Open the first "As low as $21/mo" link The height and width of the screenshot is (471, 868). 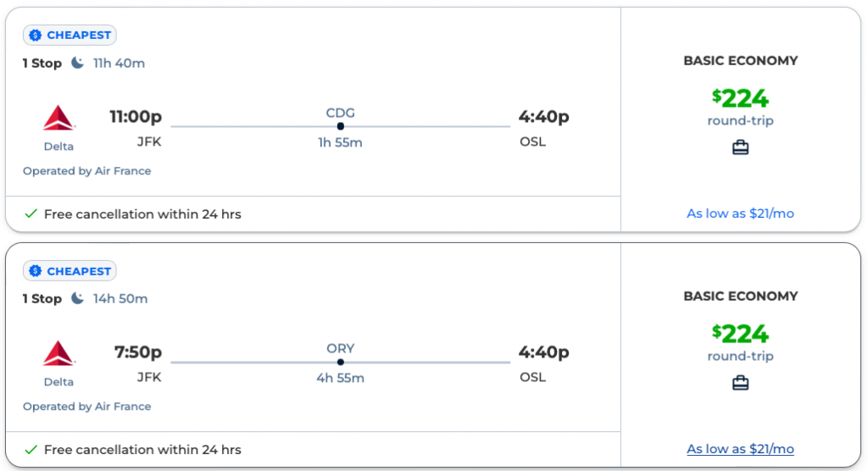(740, 213)
